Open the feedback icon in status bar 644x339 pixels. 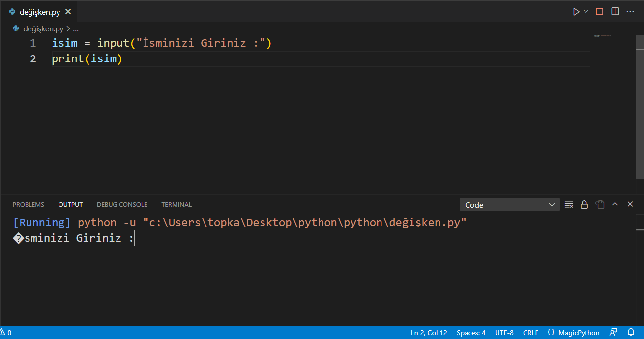click(614, 333)
